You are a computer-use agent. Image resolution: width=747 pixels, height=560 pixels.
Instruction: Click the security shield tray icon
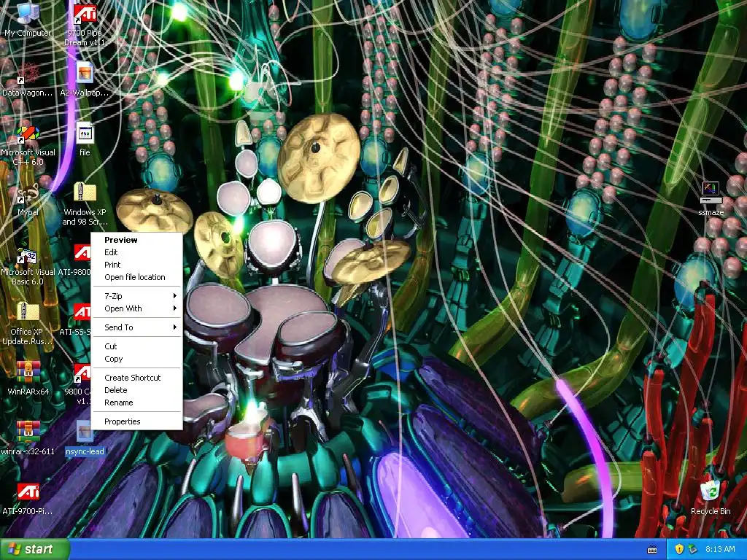pyautogui.click(x=679, y=550)
